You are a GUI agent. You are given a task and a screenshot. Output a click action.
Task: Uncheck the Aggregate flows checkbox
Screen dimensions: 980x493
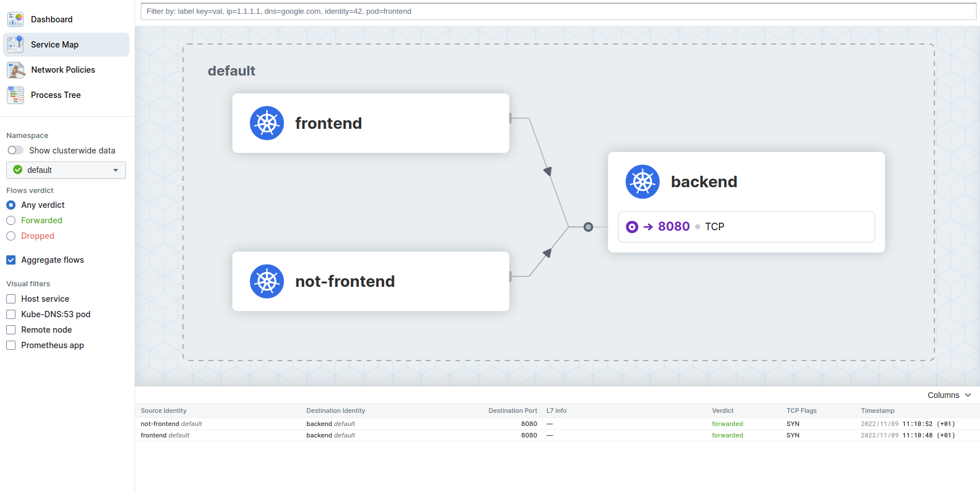tap(11, 260)
